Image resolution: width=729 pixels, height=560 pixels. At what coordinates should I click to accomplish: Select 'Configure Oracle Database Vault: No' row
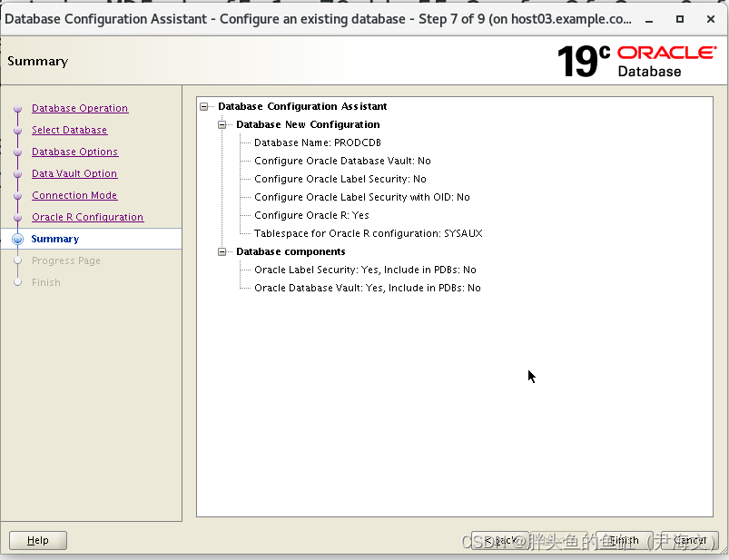coord(342,161)
